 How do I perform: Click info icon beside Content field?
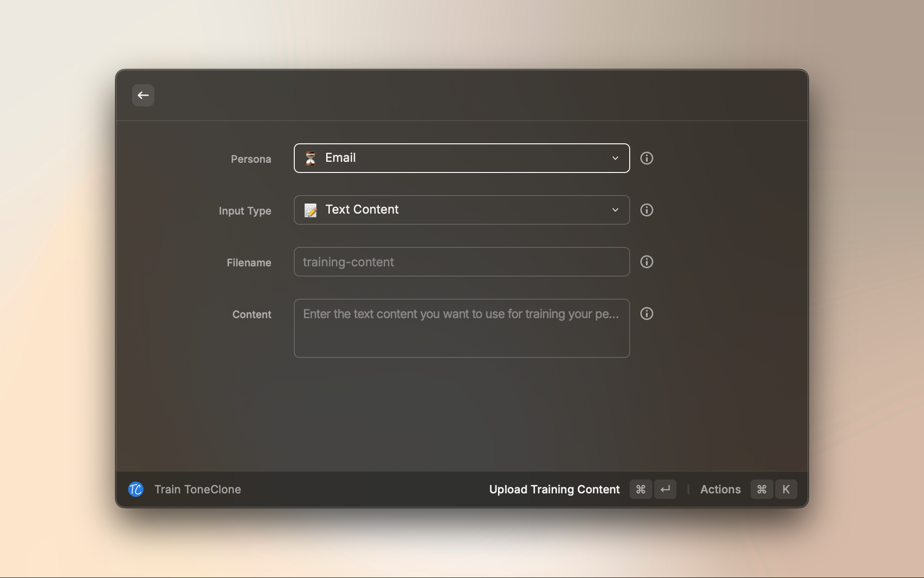646,314
